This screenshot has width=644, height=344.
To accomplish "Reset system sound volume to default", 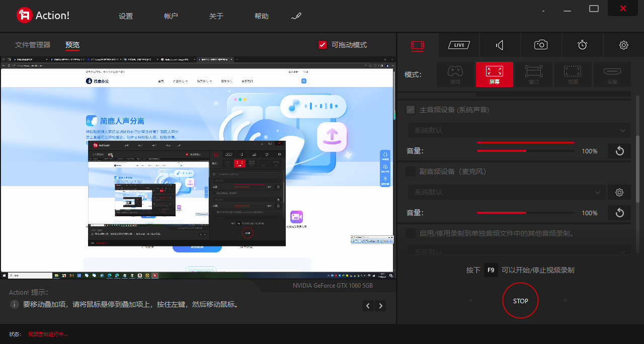I will [619, 151].
